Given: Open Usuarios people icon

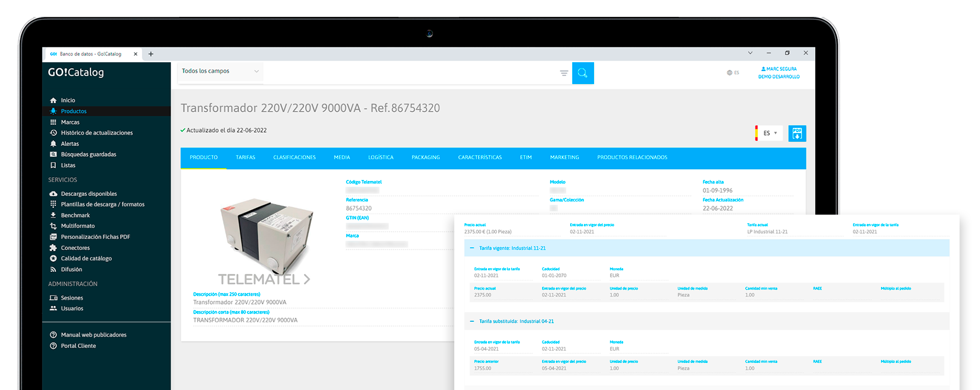Looking at the screenshot, I should tap(53, 308).
